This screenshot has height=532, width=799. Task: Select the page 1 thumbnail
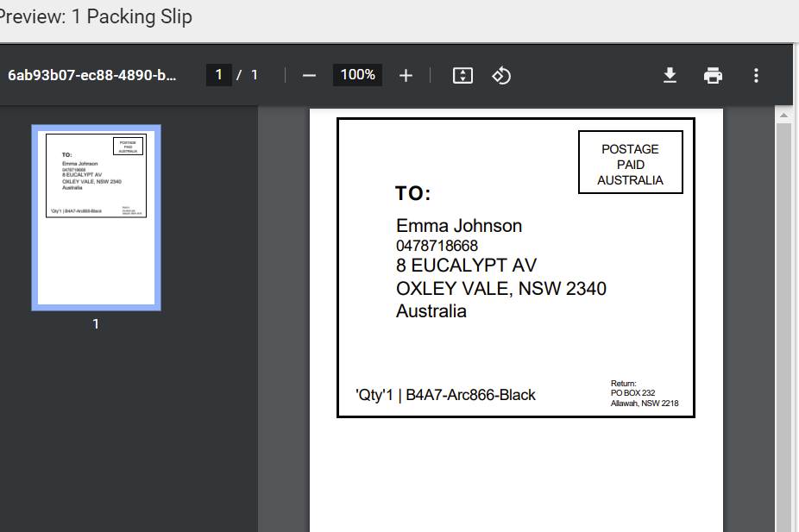(96, 217)
